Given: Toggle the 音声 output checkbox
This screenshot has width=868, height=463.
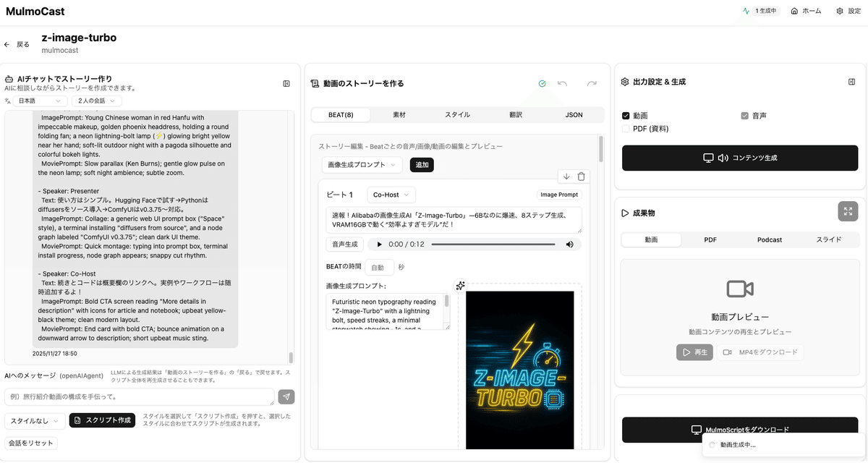Looking at the screenshot, I should [x=745, y=116].
